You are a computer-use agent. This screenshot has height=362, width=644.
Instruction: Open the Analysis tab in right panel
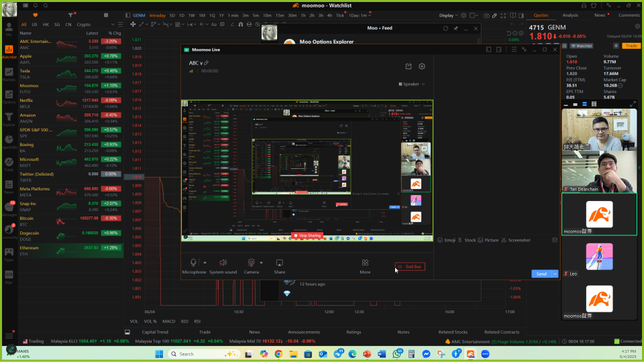coord(570,15)
